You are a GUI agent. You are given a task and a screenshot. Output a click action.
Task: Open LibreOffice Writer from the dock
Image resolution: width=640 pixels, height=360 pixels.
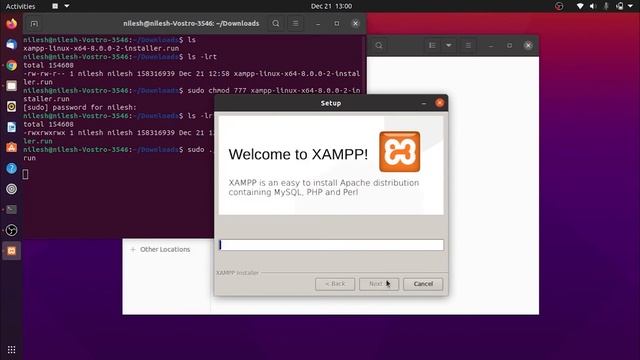tap(11, 127)
